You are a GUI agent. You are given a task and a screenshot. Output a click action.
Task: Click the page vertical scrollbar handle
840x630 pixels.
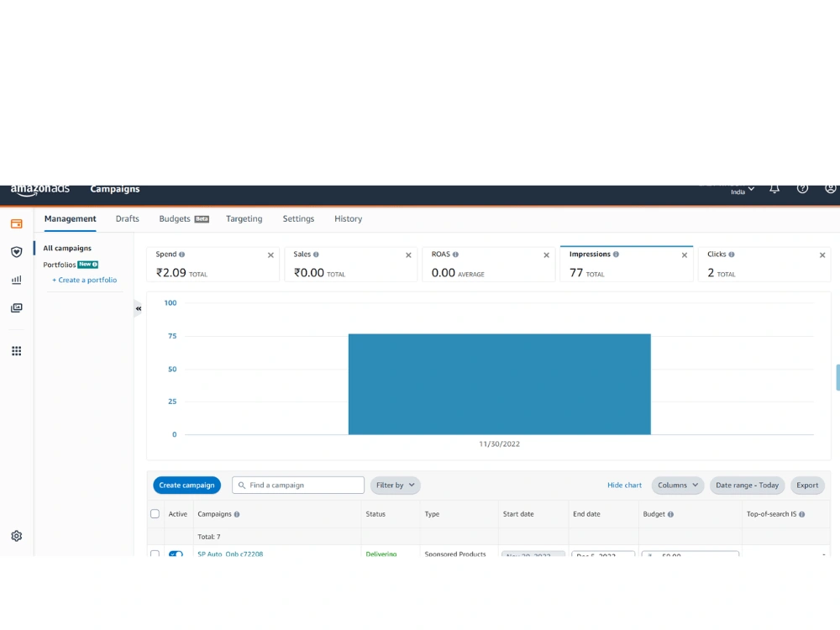coord(837,378)
